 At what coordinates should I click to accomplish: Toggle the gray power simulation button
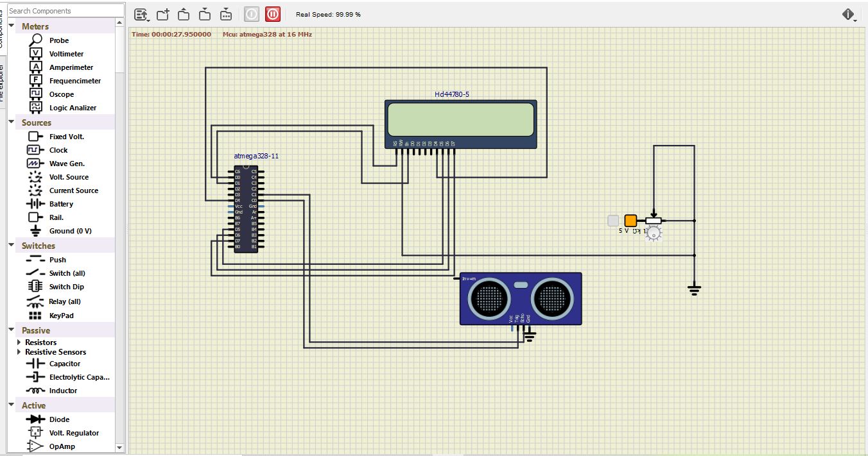tap(251, 13)
